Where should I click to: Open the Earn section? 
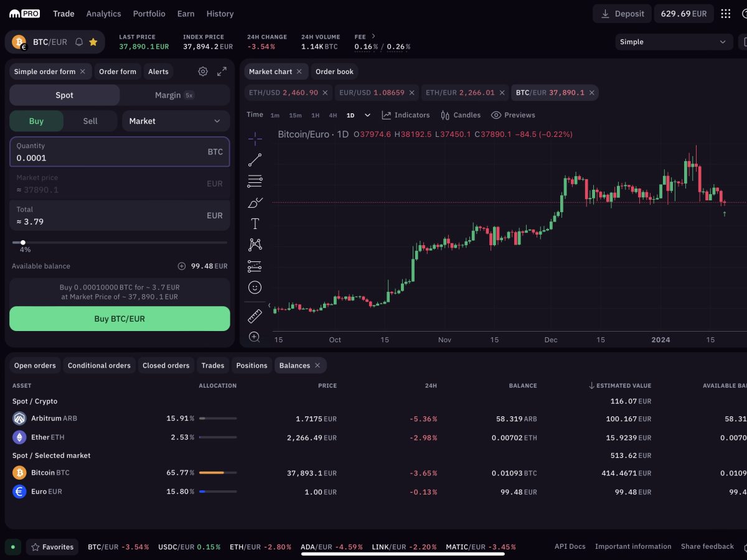click(186, 14)
